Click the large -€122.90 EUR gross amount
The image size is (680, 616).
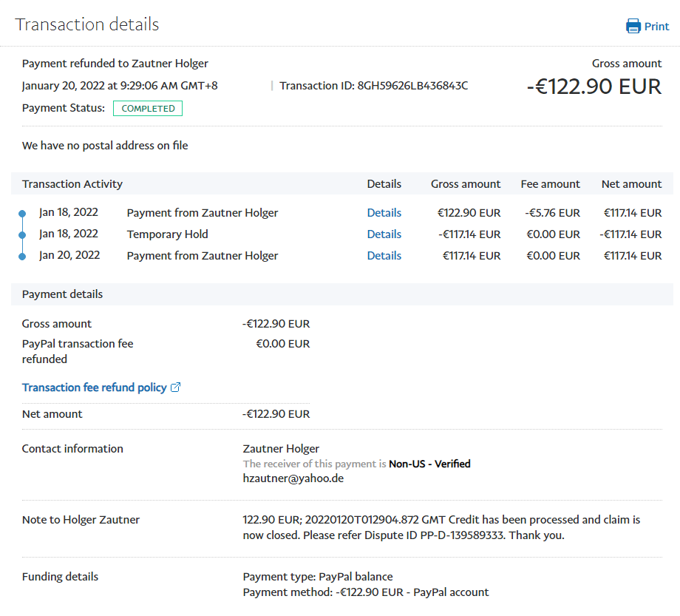pos(594,87)
